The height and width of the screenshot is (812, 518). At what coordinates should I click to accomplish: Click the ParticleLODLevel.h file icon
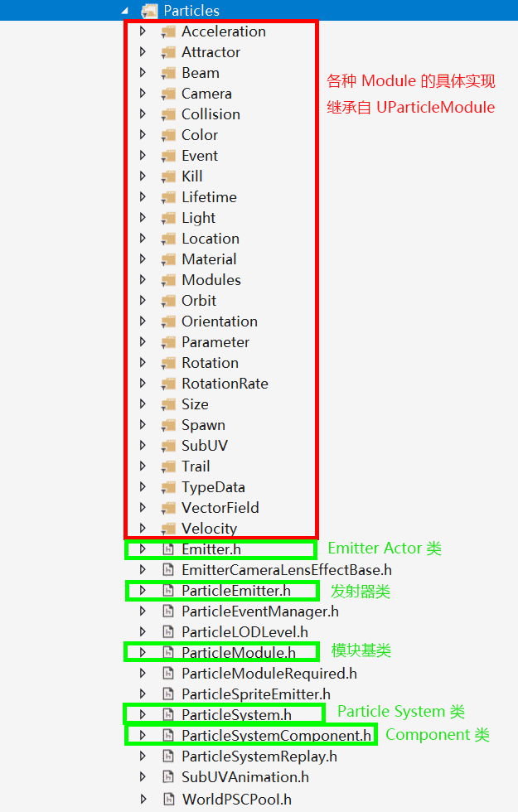tap(168, 632)
